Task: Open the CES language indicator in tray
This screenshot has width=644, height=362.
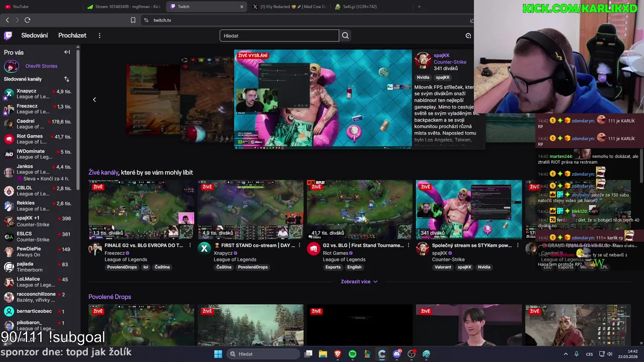Action: [x=590, y=354]
